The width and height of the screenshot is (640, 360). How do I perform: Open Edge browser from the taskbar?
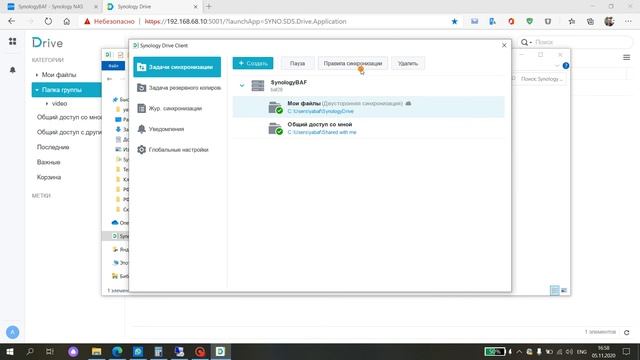click(x=117, y=351)
